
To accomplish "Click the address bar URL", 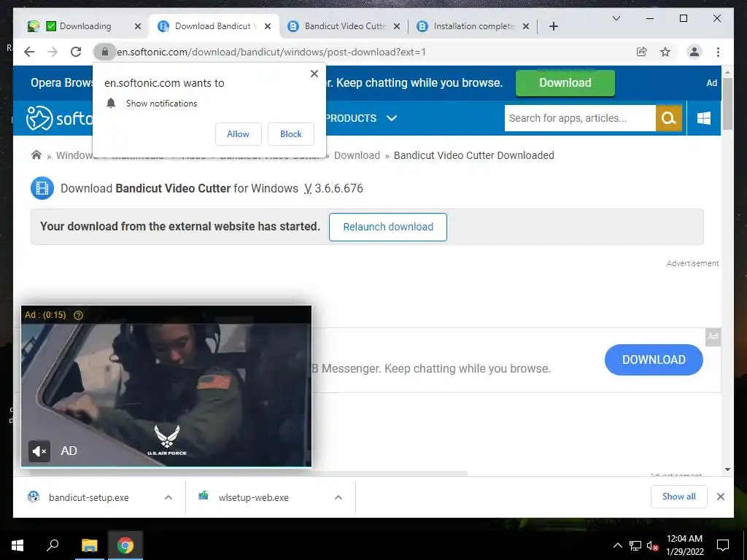I will [x=271, y=52].
